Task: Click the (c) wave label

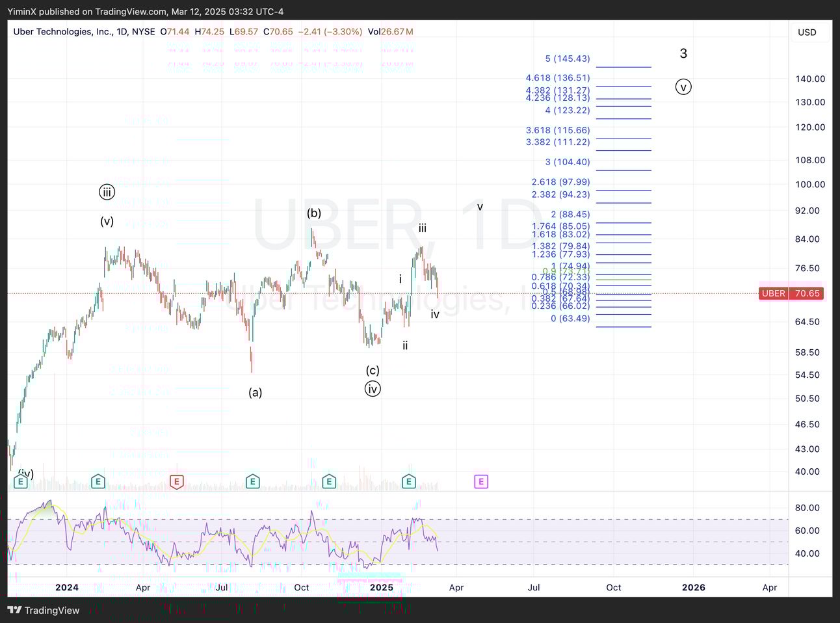Action: tap(373, 370)
